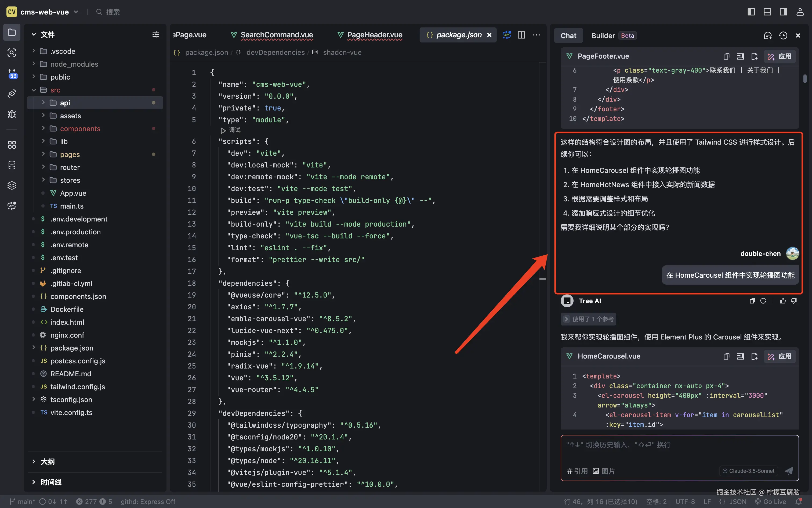812x508 pixels.
Task: Split the editor with the split icon
Action: click(x=521, y=35)
